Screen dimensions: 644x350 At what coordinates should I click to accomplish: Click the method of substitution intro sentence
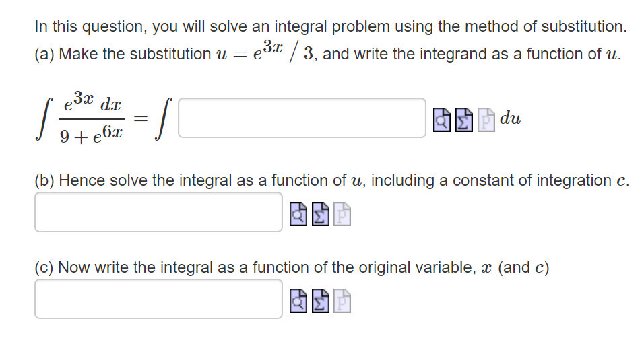(x=331, y=26)
